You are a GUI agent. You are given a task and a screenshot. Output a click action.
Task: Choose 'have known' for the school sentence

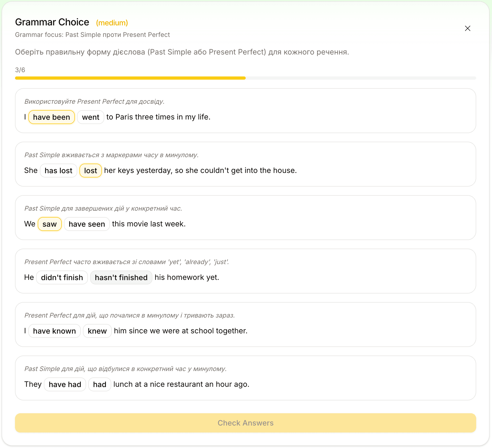tap(55, 331)
